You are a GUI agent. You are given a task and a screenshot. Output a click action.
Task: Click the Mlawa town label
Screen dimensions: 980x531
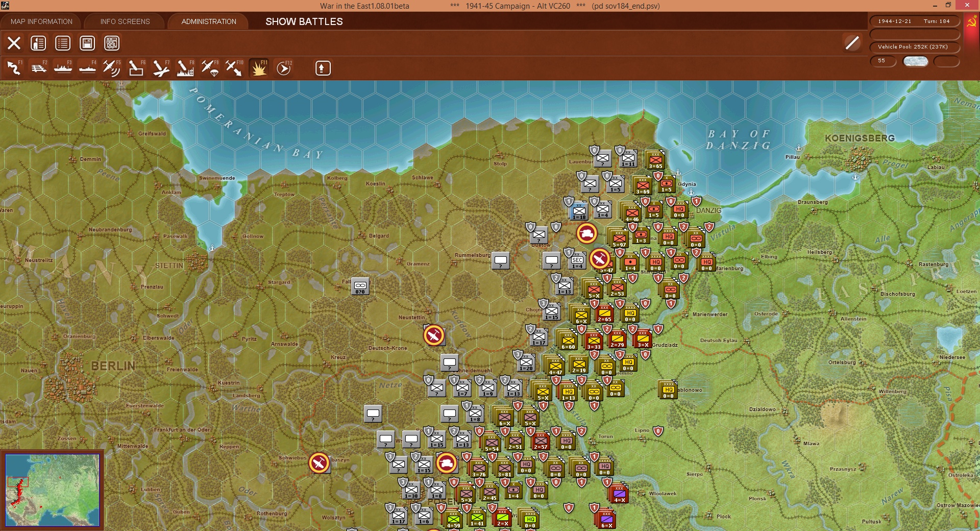811,444
